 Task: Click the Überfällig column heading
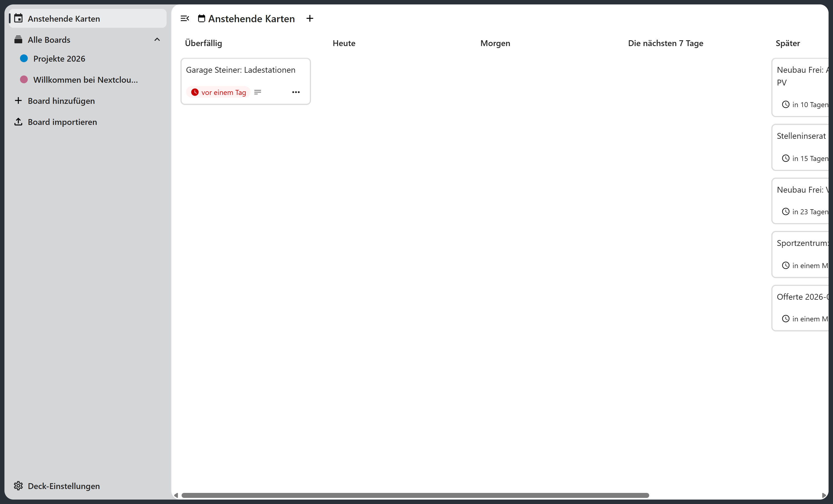click(x=204, y=43)
